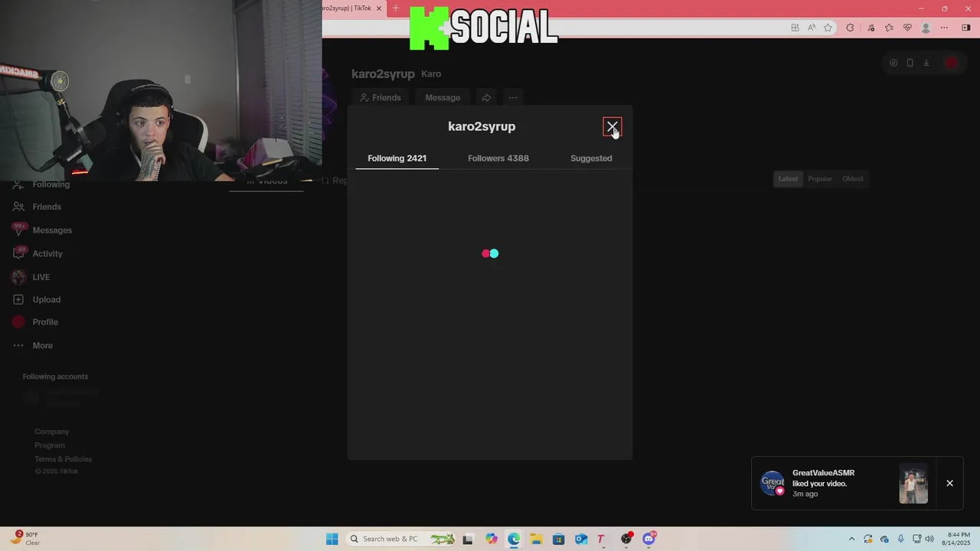Open the liked video thumbnail in notification
The width and height of the screenshot is (980, 551).
(913, 484)
